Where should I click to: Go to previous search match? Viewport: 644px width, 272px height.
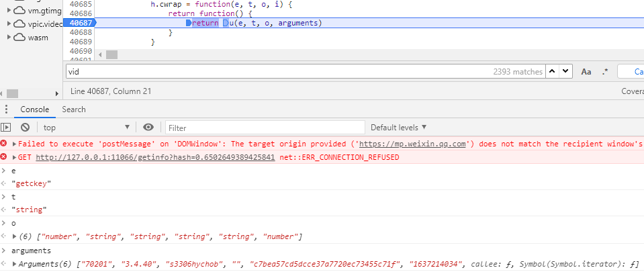click(552, 71)
